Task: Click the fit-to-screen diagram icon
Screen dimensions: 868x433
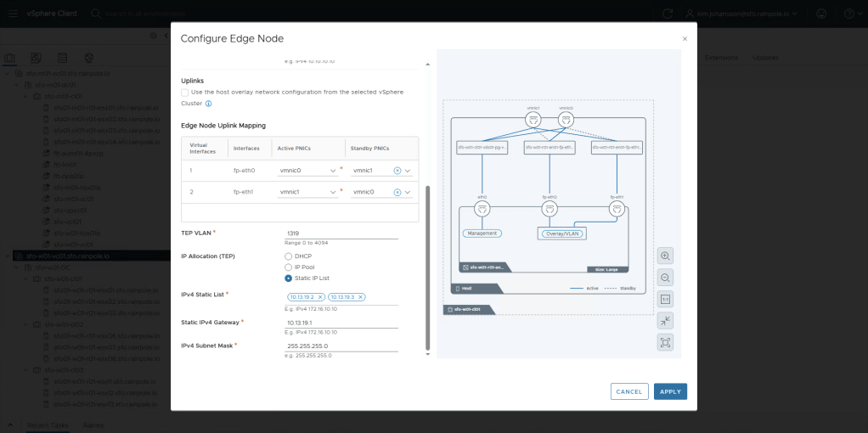Action: pyautogui.click(x=665, y=342)
